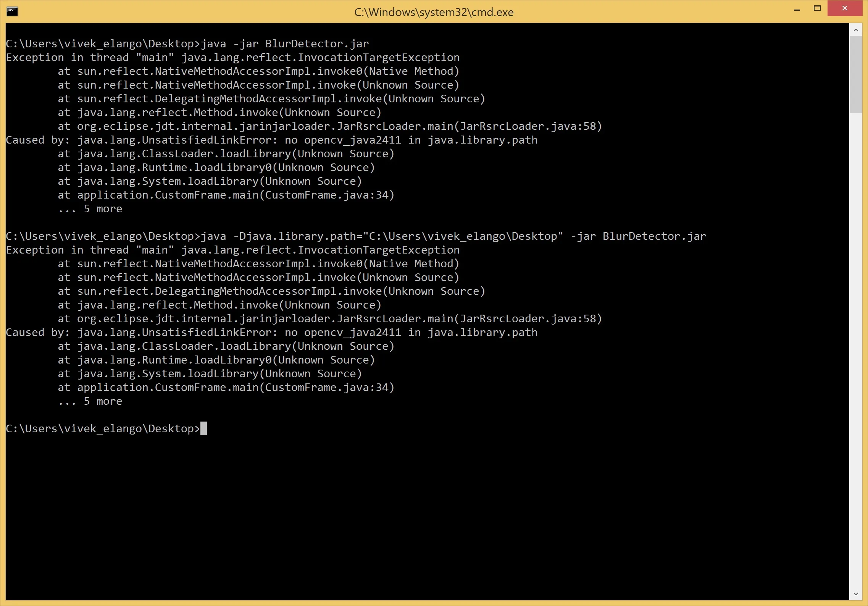Image resolution: width=868 pixels, height=606 pixels.
Task: Click the vertical scrollbar thumb
Action: (x=855, y=74)
